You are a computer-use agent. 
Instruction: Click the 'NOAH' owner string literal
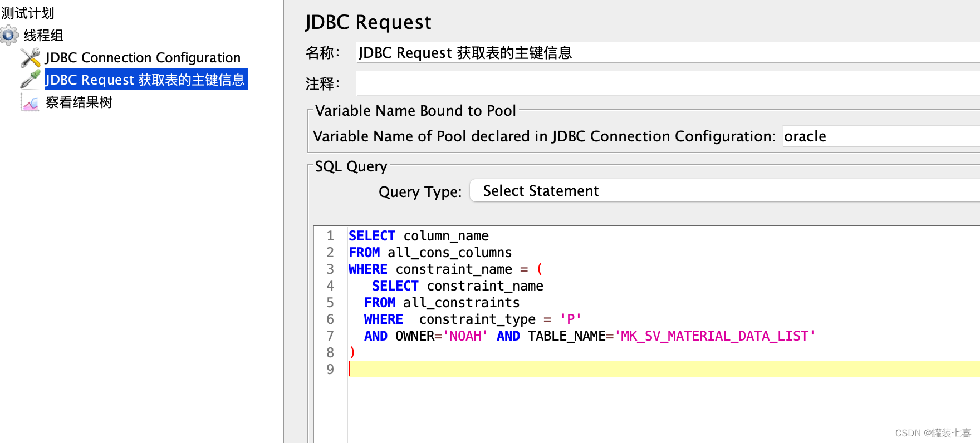coord(465,336)
